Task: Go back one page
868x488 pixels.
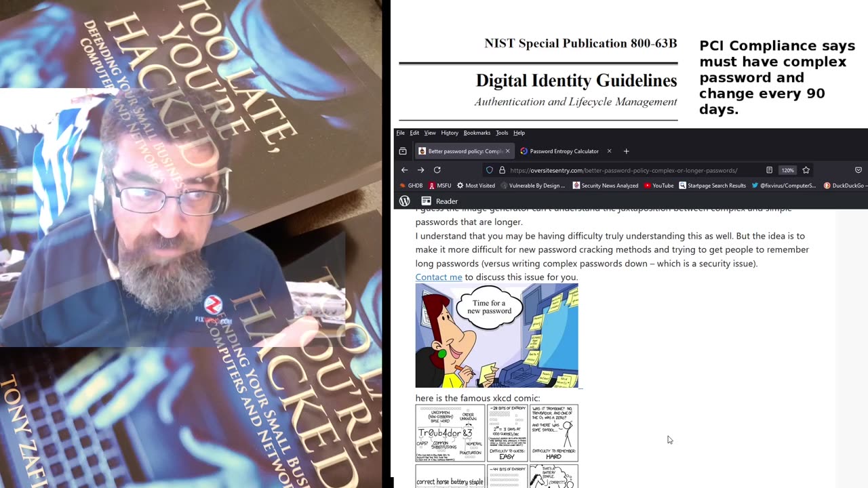Action: (x=404, y=170)
